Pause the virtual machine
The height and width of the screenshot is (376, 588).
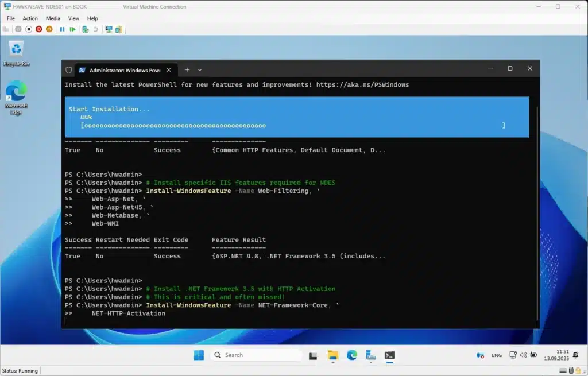pos(62,29)
